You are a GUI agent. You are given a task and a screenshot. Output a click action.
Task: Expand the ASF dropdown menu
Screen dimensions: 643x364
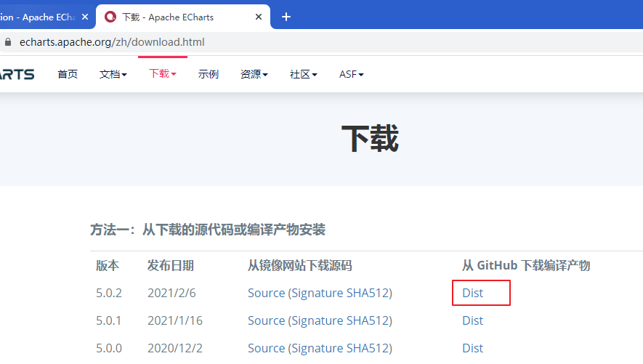[x=352, y=74]
